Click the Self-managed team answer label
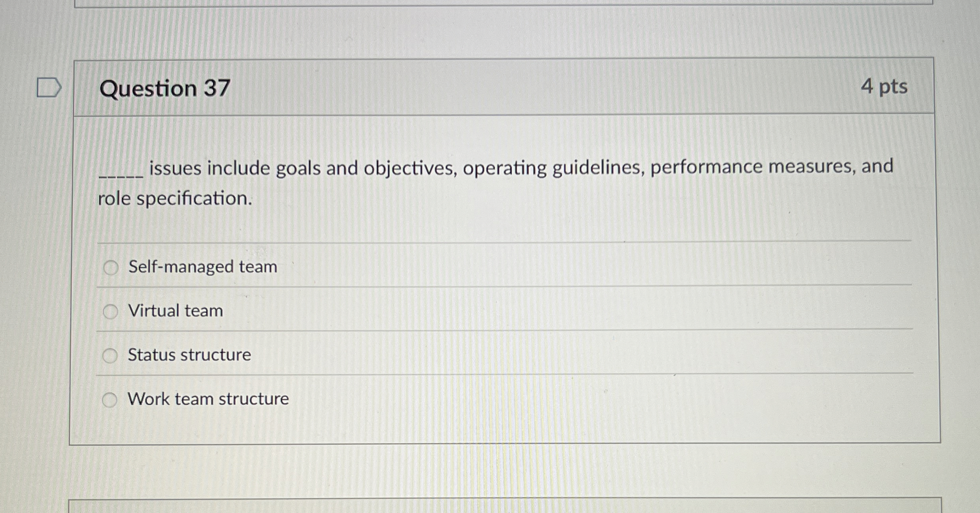The image size is (980, 513). click(202, 267)
